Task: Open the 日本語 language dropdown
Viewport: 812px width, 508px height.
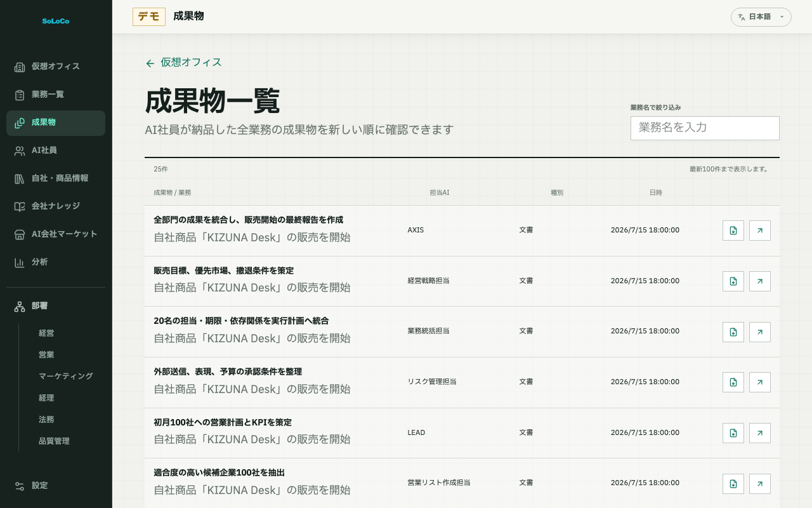Action: [761, 17]
